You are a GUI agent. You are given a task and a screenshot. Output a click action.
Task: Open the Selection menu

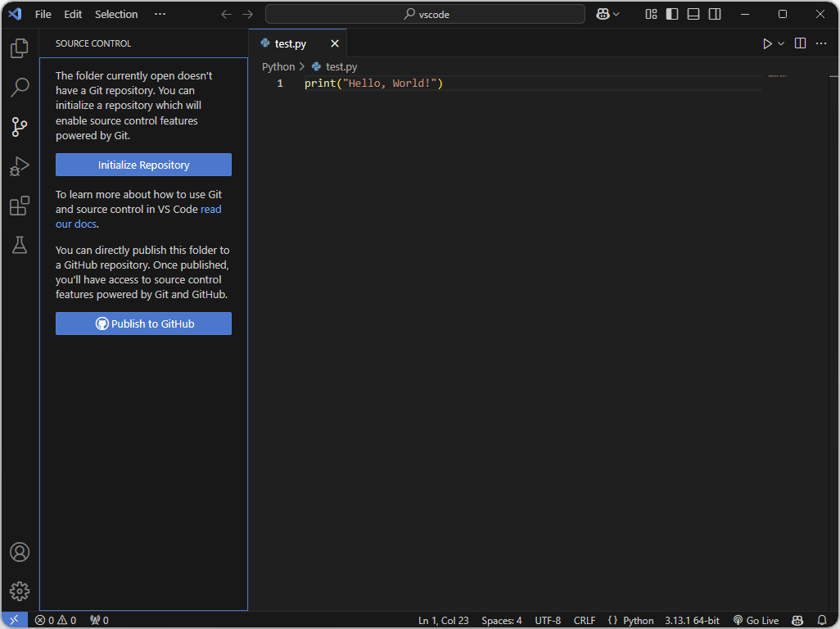point(116,15)
